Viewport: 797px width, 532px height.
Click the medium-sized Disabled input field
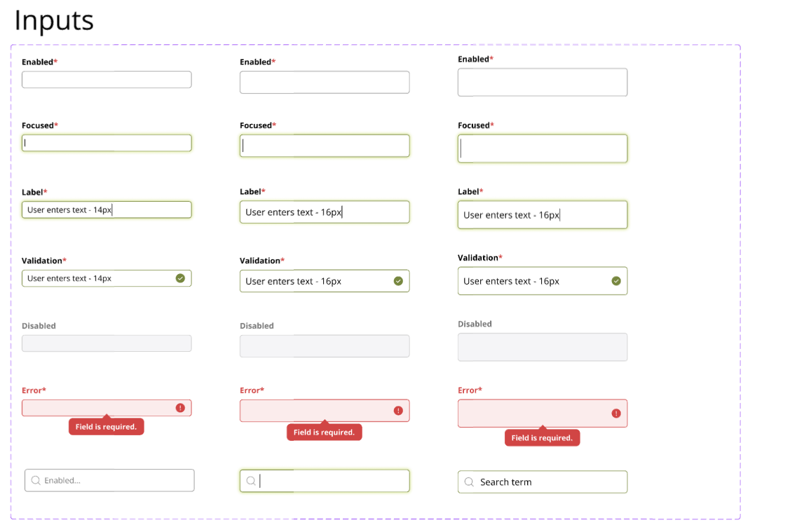point(325,346)
